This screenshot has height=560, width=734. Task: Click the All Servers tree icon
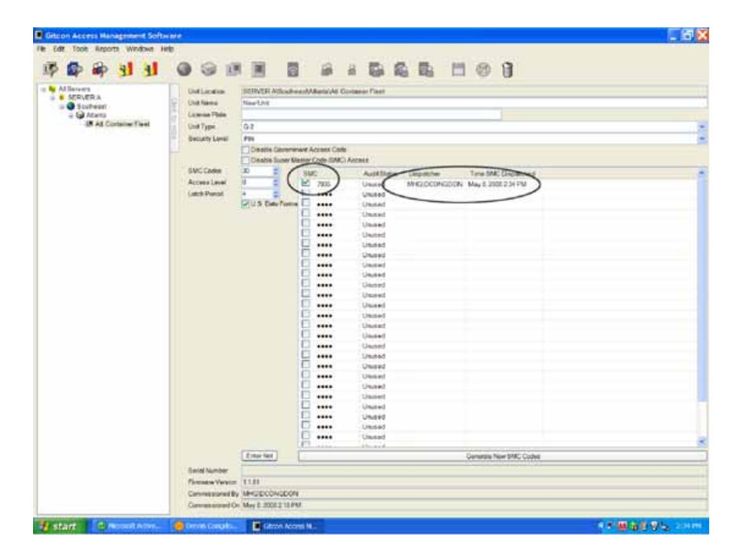[52, 89]
